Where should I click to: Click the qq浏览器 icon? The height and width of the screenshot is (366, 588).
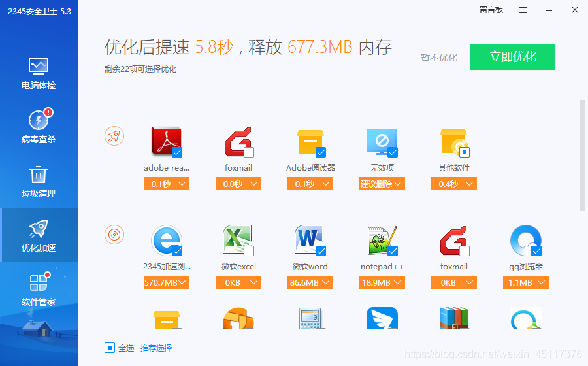(x=526, y=241)
